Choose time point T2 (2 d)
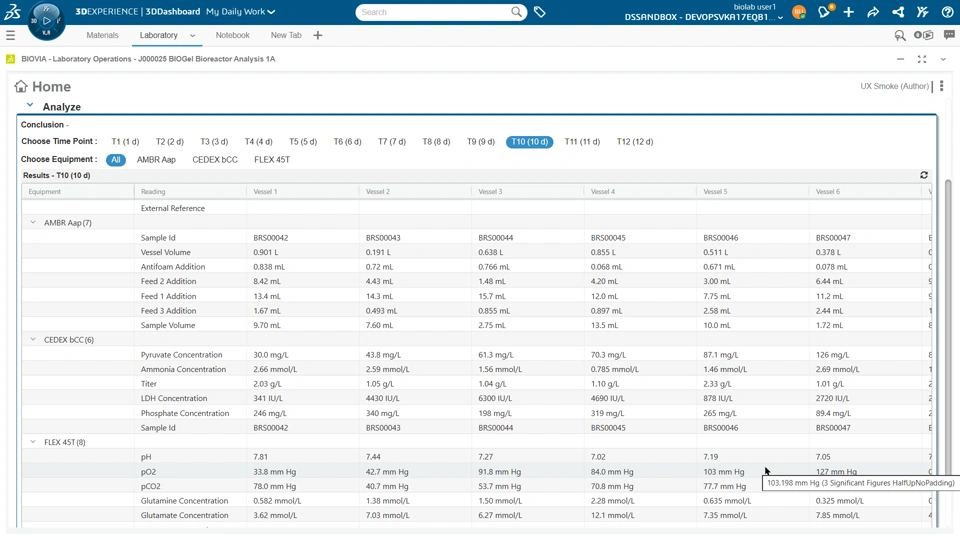This screenshot has width=960, height=540. 170,142
